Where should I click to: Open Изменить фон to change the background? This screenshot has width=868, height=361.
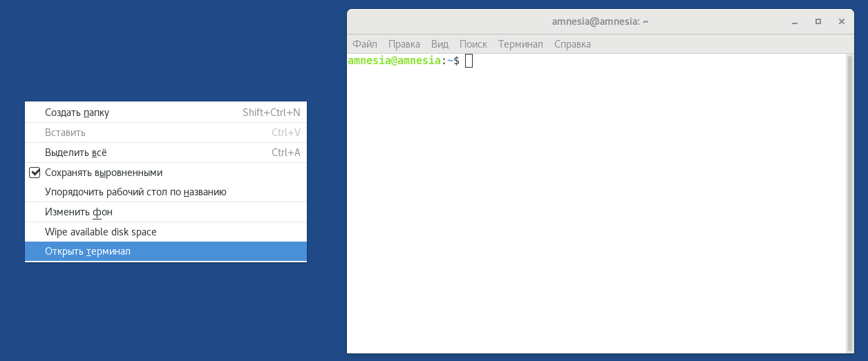tap(79, 212)
